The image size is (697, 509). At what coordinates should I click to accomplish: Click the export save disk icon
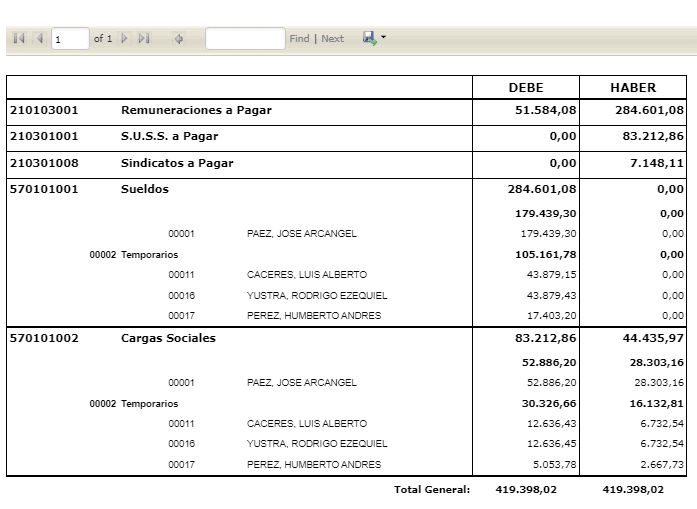(x=369, y=38)
